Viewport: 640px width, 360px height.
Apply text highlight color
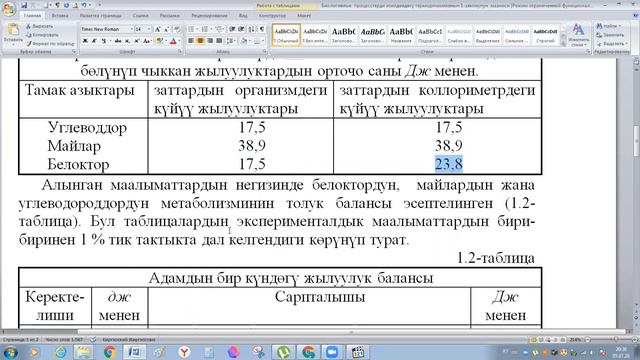coord(160,41)
